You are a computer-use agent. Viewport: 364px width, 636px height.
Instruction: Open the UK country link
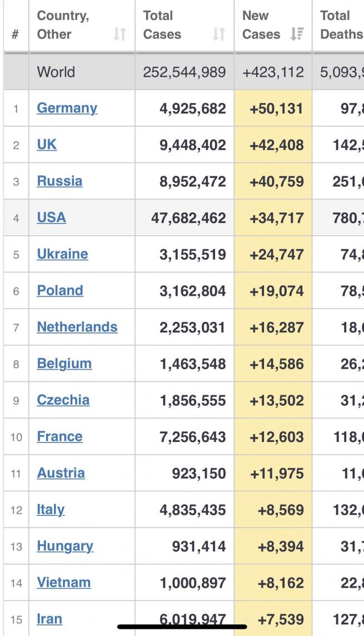[47, 145]
